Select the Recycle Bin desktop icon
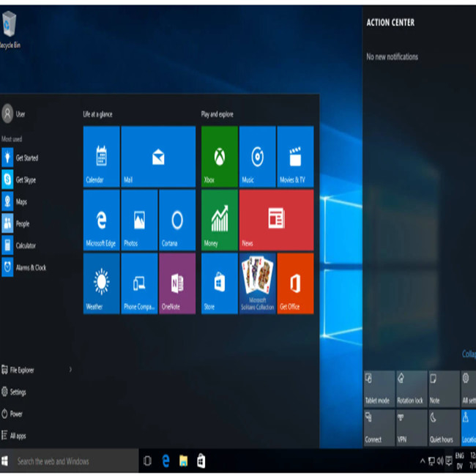 click(x=10, y=30)
